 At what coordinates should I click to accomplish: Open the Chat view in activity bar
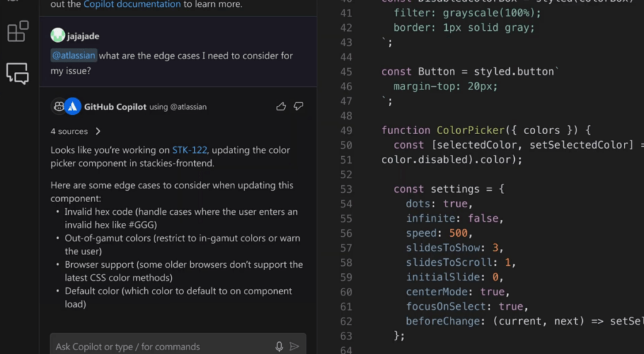(x=18, y=74)
